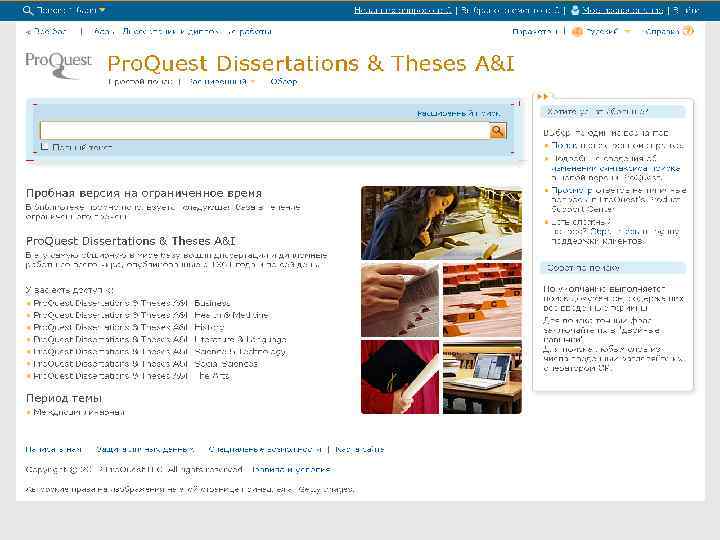Open the Карта сайта footer link
The width and height of the screenshot is (720, 540).
[359, 449]
